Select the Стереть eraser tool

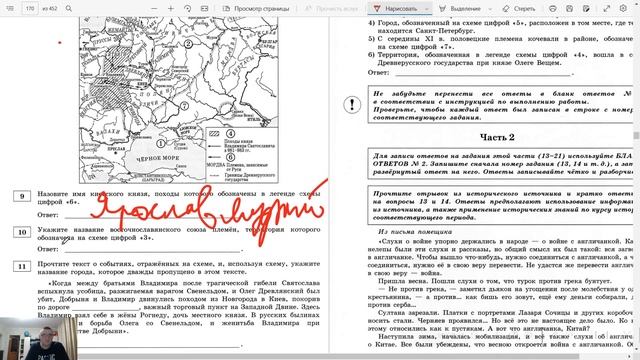click(x=519, y=9)
